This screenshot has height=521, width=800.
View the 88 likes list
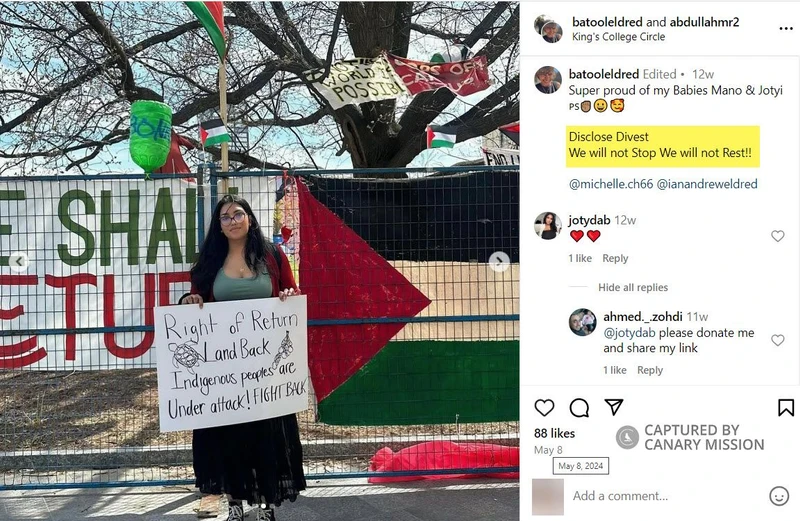point(554,433)
